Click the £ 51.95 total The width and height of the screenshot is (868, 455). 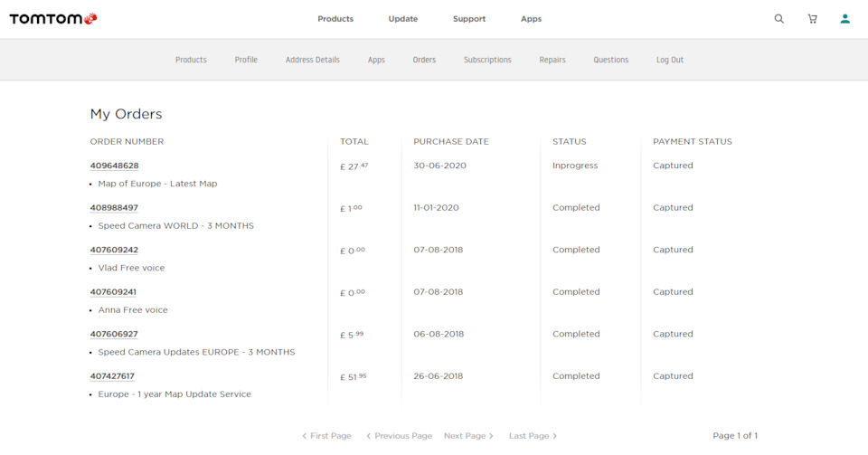[354, 376]
